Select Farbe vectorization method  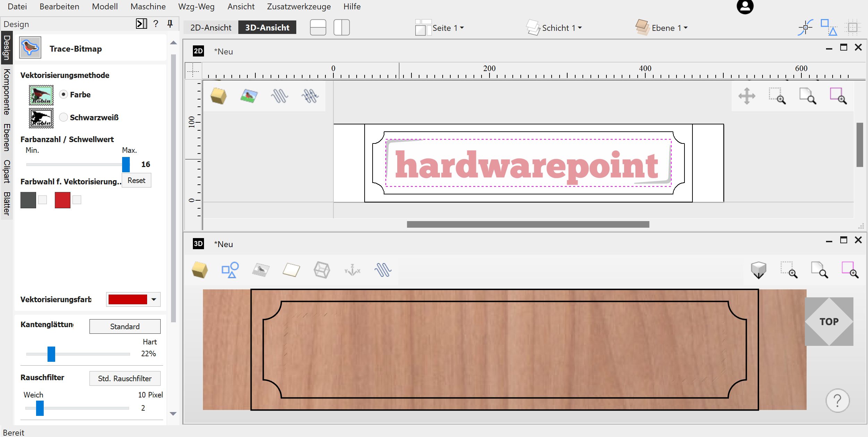pos(63,94)
